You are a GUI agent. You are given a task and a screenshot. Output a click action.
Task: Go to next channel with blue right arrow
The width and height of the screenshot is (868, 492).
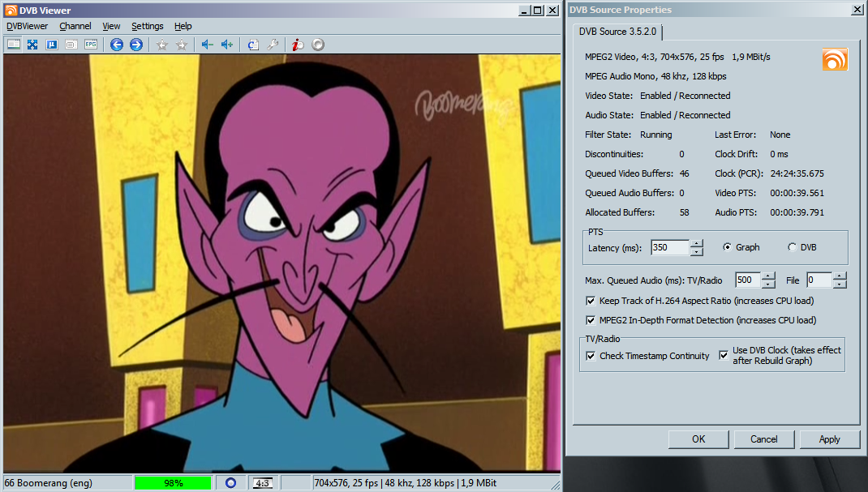[x=136, y=45]
